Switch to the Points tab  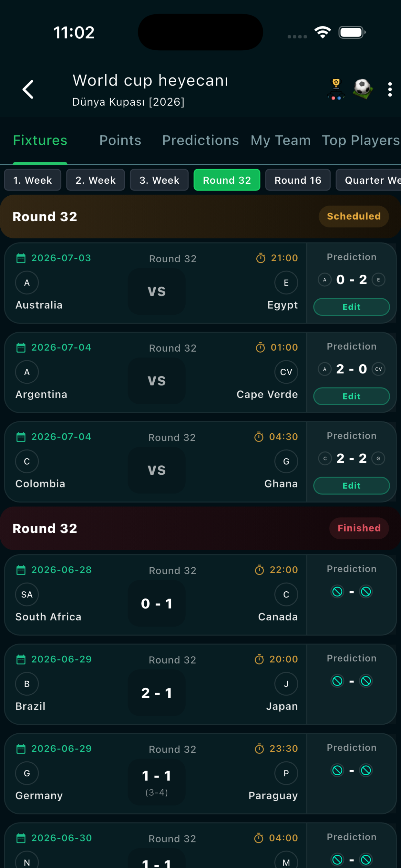[x=120, y=140]
